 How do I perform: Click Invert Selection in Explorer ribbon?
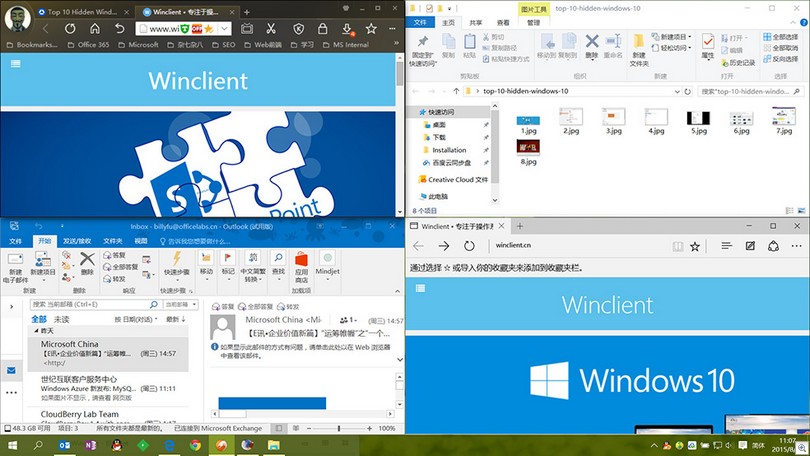pyautogui.click(x=781, y=59)
